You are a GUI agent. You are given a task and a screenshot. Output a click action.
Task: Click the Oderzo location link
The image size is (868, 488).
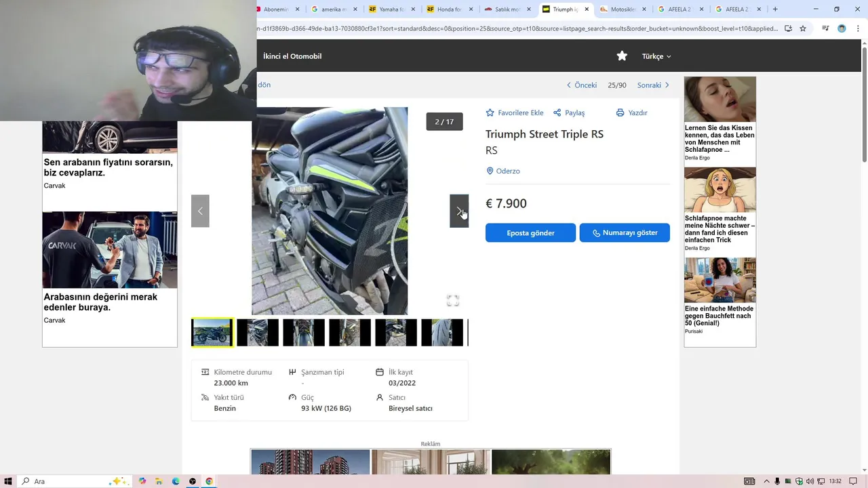tap(503, 171)
